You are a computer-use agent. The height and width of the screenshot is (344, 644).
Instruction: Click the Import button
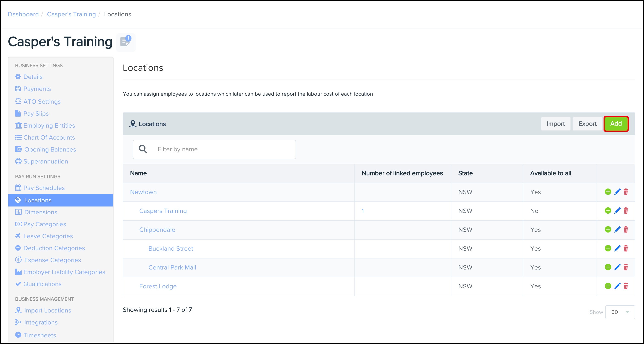556,124
